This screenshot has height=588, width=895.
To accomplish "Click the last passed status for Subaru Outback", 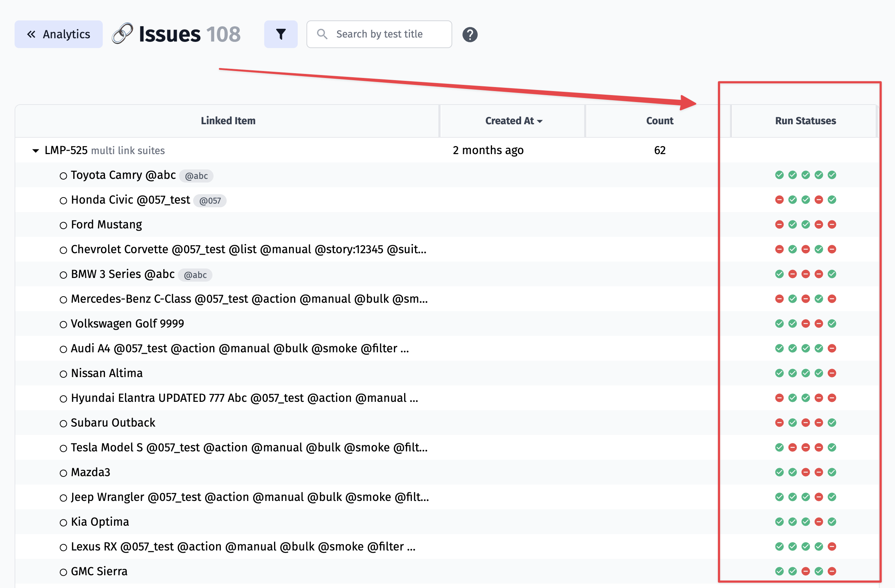I will (832, 423).
